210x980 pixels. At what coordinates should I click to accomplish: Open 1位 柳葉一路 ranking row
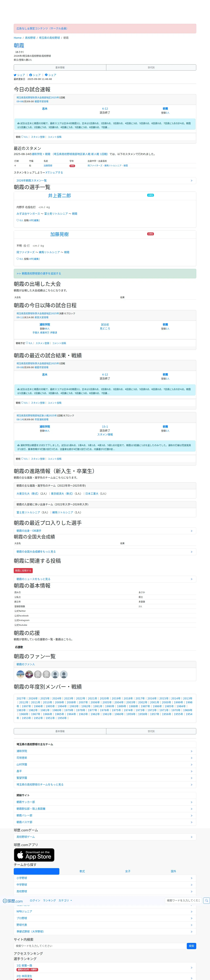point(105,967)
